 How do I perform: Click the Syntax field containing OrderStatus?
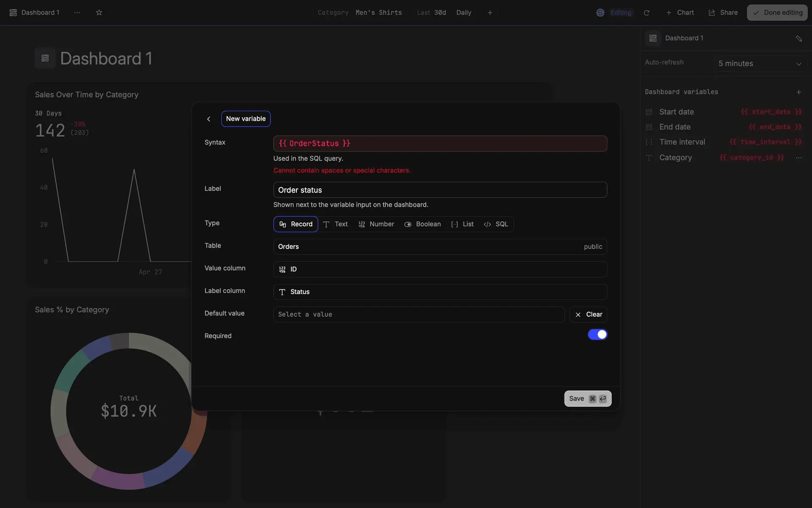[x=440, y=144]
